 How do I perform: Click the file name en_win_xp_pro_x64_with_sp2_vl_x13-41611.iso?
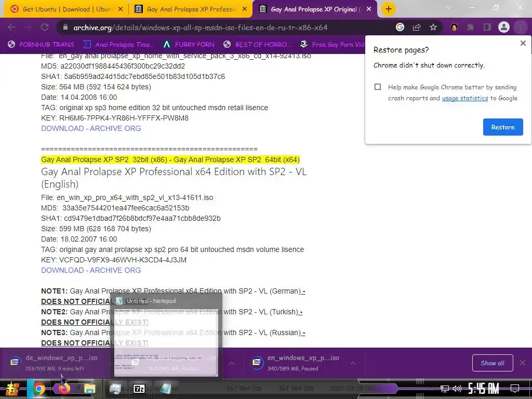(135, 197)
